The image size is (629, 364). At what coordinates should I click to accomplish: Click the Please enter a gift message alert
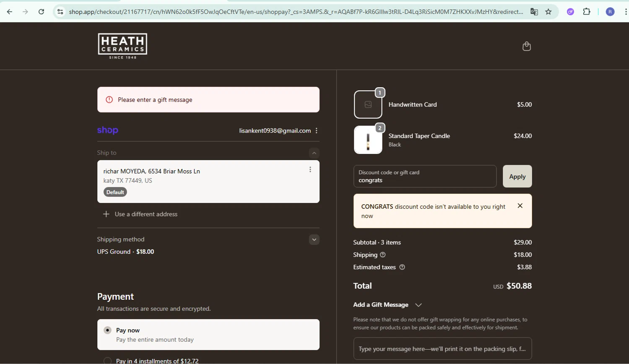208,99
